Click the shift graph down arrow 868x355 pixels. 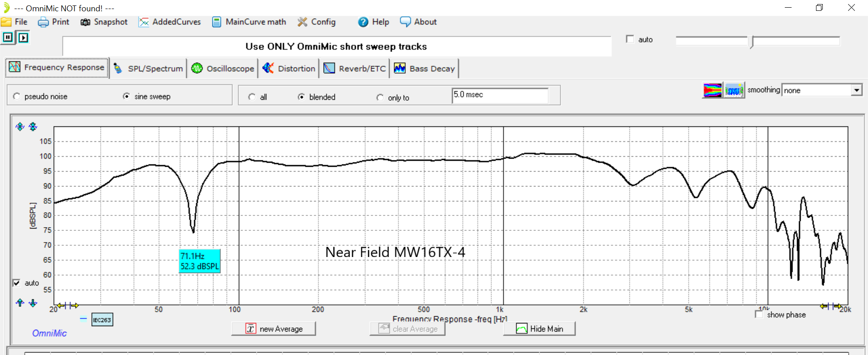pos(33,303)
